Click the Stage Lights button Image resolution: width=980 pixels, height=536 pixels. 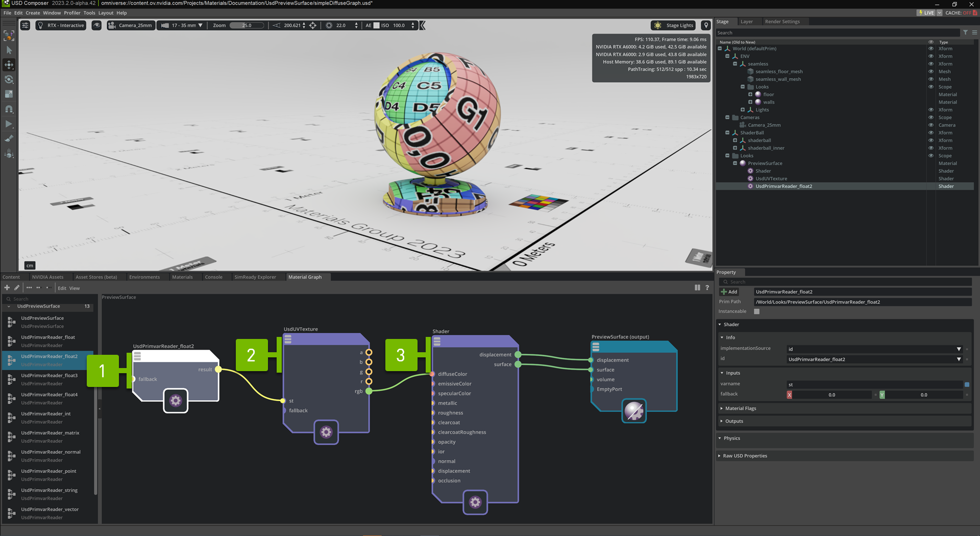(x=674, y=26)
